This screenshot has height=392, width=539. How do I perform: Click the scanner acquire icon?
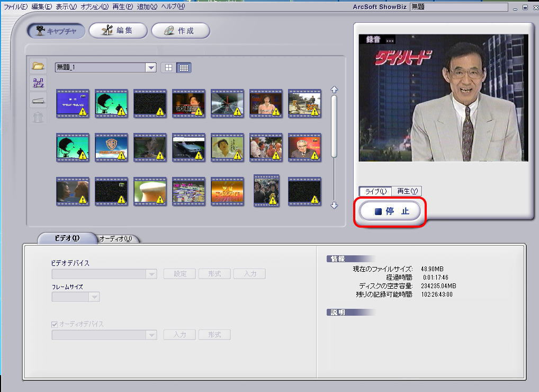coord(38,101)
